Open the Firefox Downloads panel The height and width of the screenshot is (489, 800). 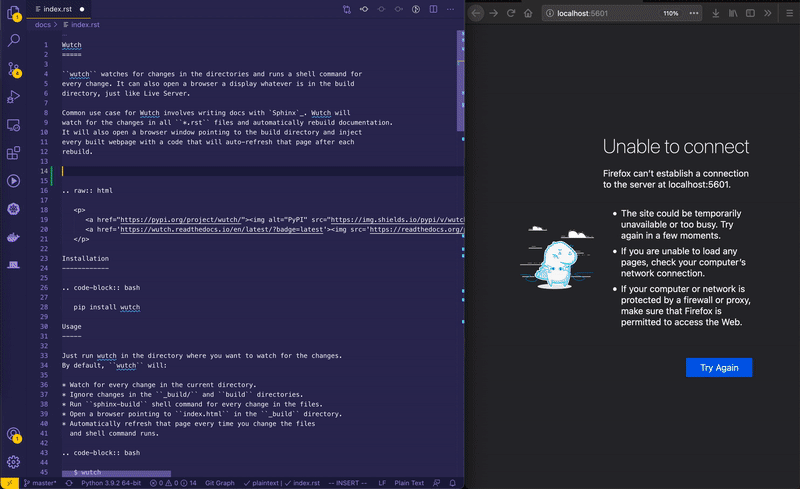coord(716,13)
